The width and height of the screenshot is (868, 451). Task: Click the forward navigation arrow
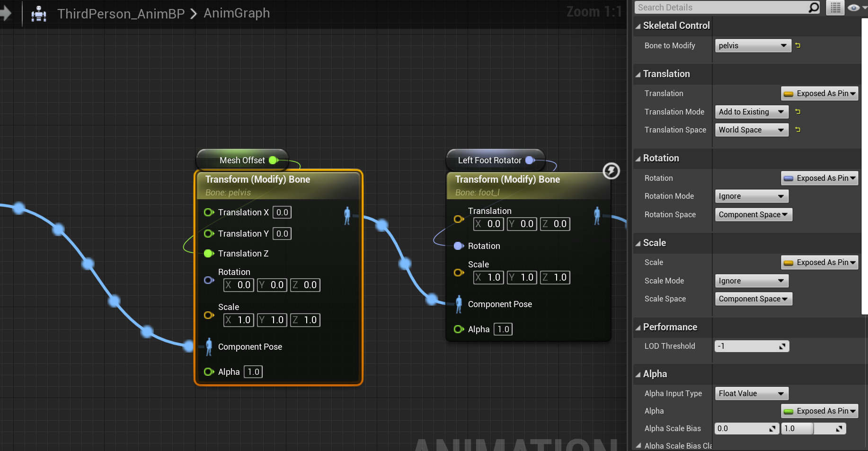click(5, 13)
